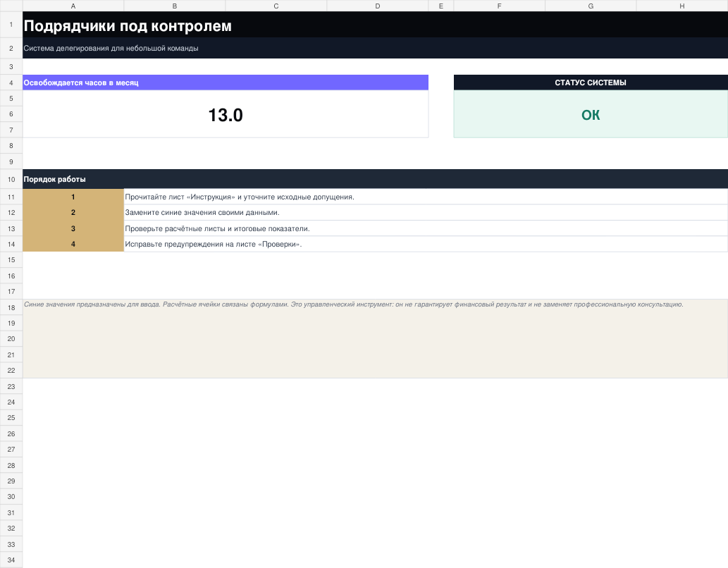Select row 2 header
Screen dimensions: 728x568
(11, 49)
